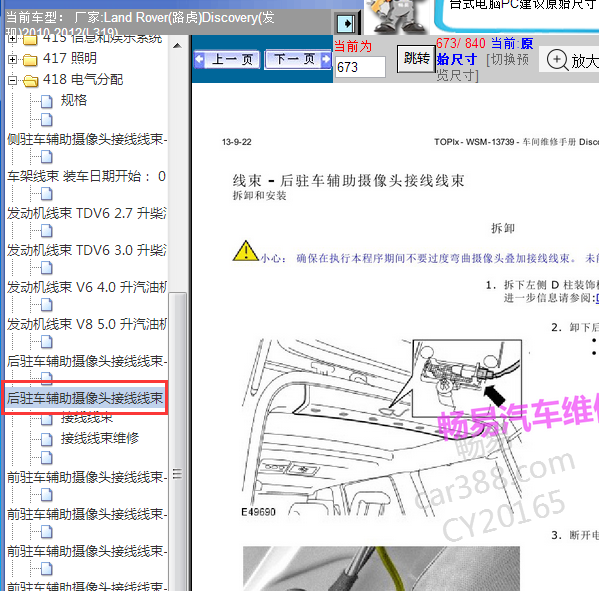This screenshot has height=591, width=599.
Task: Click the 673/ 840 page count text
Action: click(461, 43)
